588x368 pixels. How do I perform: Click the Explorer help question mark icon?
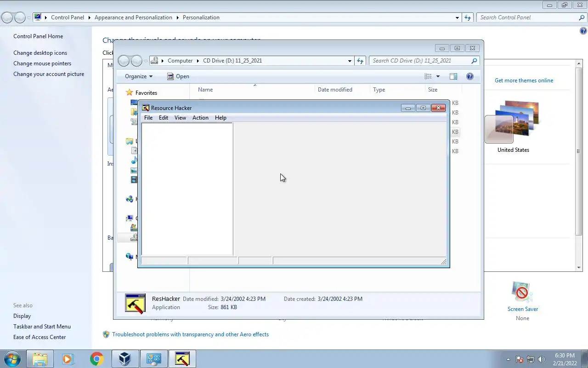point(470,76)
